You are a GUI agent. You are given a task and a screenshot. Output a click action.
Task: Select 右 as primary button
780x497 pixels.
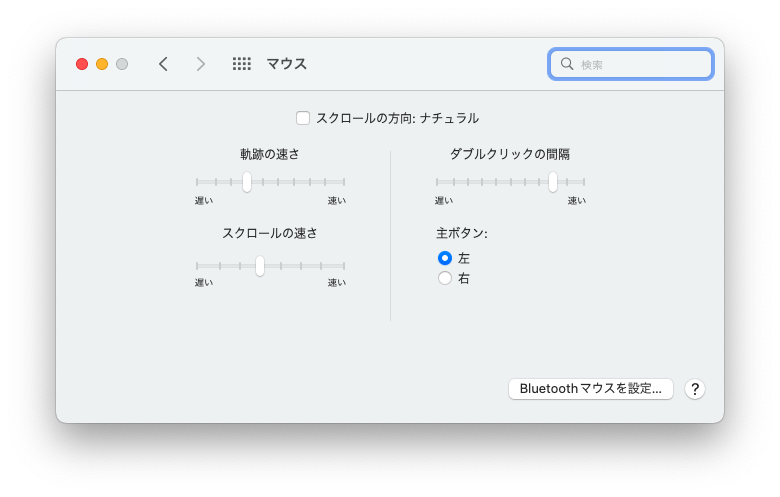point(445,278)
